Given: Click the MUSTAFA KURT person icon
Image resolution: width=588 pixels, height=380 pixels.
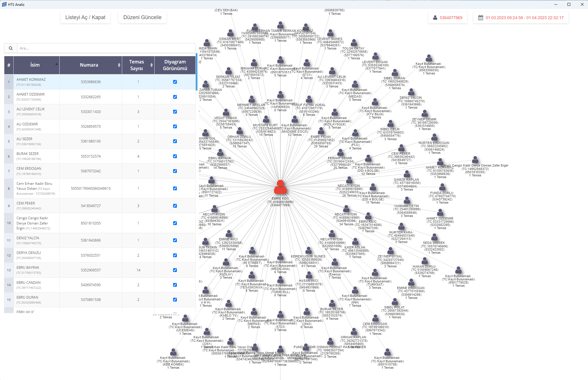Looking at the screenshot, I should pyautogui.click(x=266, y=119).
